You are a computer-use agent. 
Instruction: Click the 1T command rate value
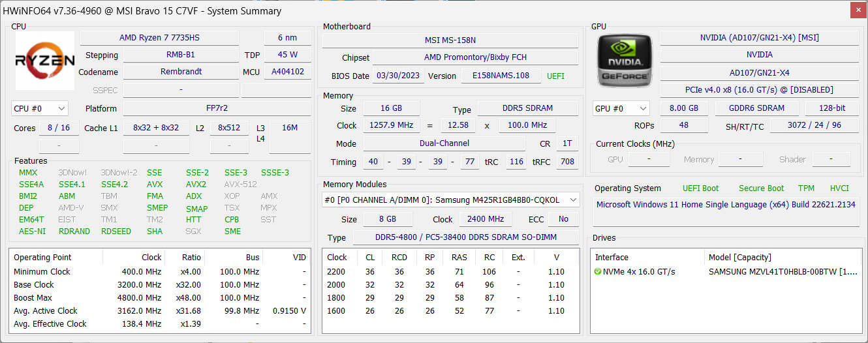(x=567, y=143)
